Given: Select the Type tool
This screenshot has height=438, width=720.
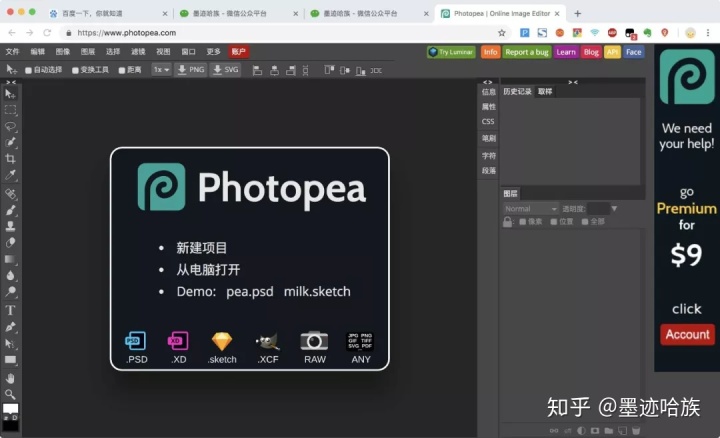Looking at the screenshot, I should tap(10, 310).
